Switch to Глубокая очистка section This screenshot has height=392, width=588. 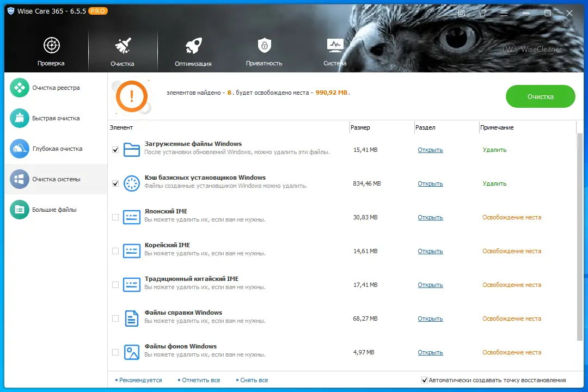pos(56,149)
